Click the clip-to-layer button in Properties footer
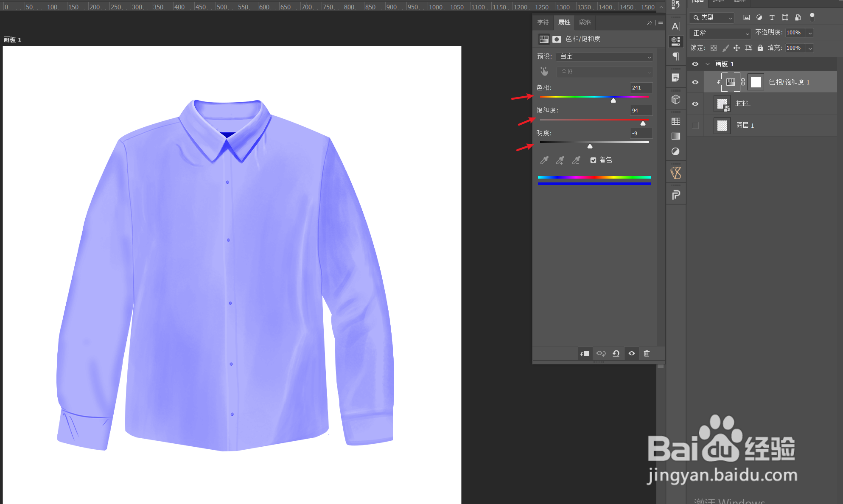843x504 pixels. point(585,353)
